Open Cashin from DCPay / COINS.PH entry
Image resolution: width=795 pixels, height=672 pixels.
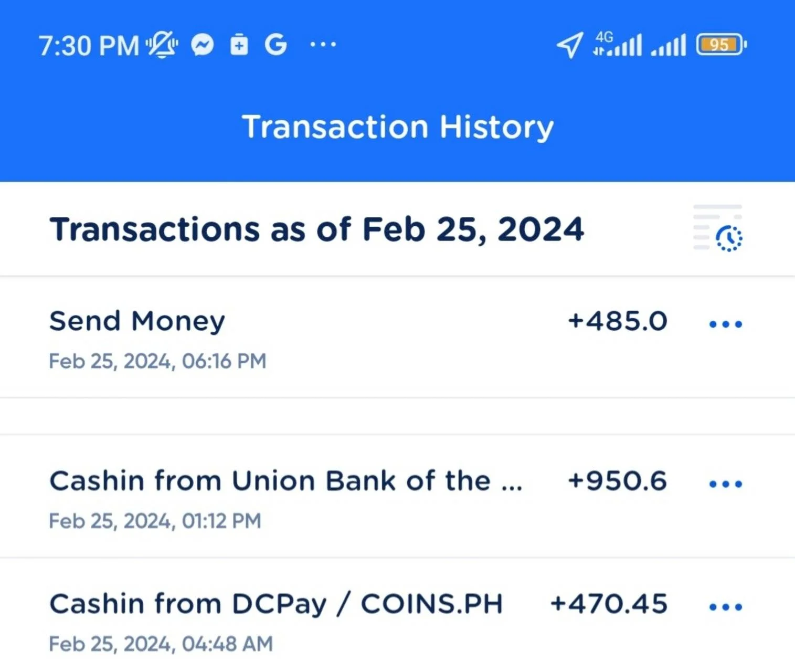tap(397, 615)
